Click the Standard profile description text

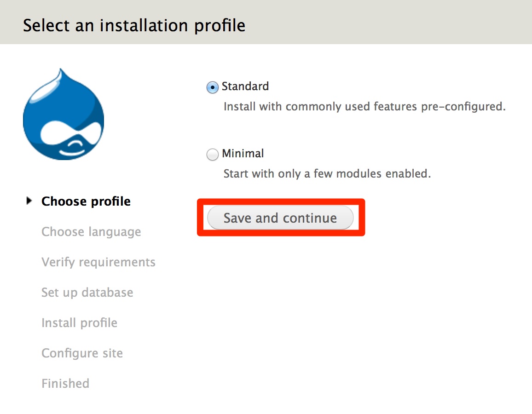pos(364,106)
